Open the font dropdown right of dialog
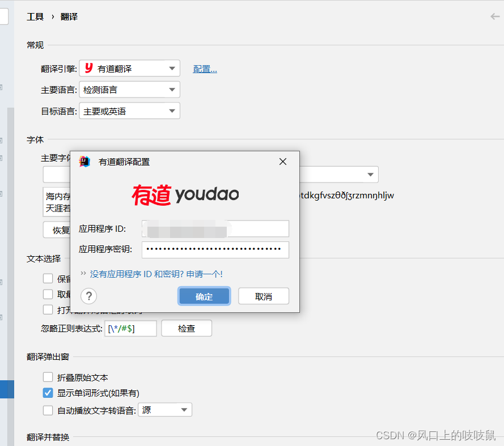This screenshot has width=504, height=446. coord(370,175)
